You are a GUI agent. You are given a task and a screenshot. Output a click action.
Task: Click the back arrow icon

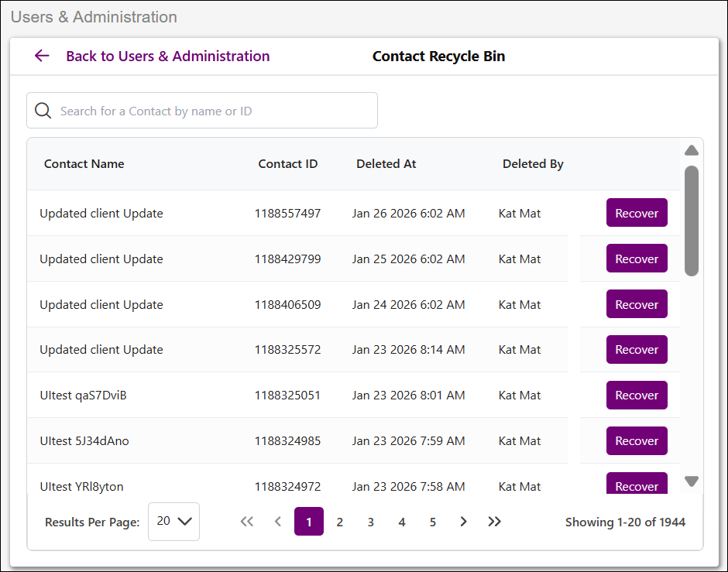point(42,57)
